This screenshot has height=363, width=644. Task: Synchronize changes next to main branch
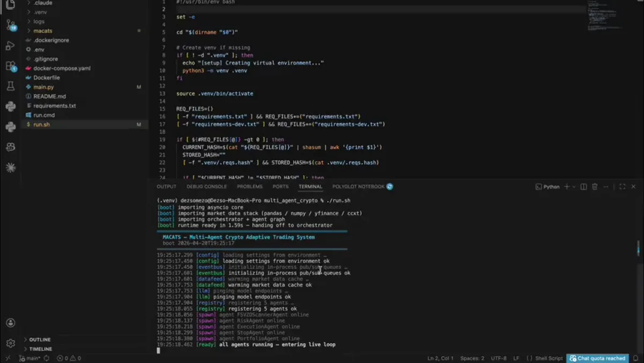tap(47, 358)
